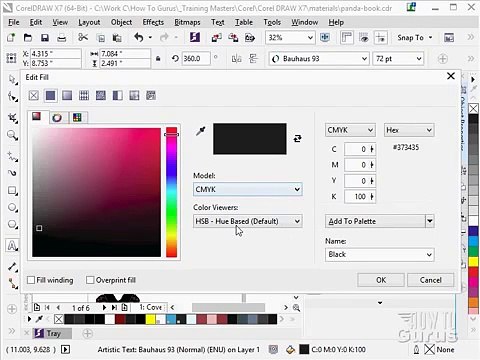This screenshot has height=360, width=480.
Task: Expand the Add To Palette arrow
Action: point(430,221)
